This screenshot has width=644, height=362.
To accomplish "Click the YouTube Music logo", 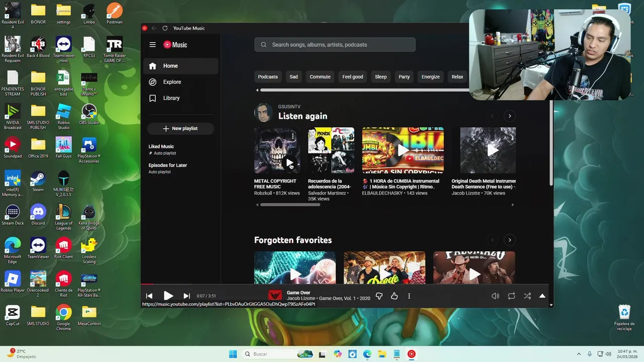I will point(175,45).
